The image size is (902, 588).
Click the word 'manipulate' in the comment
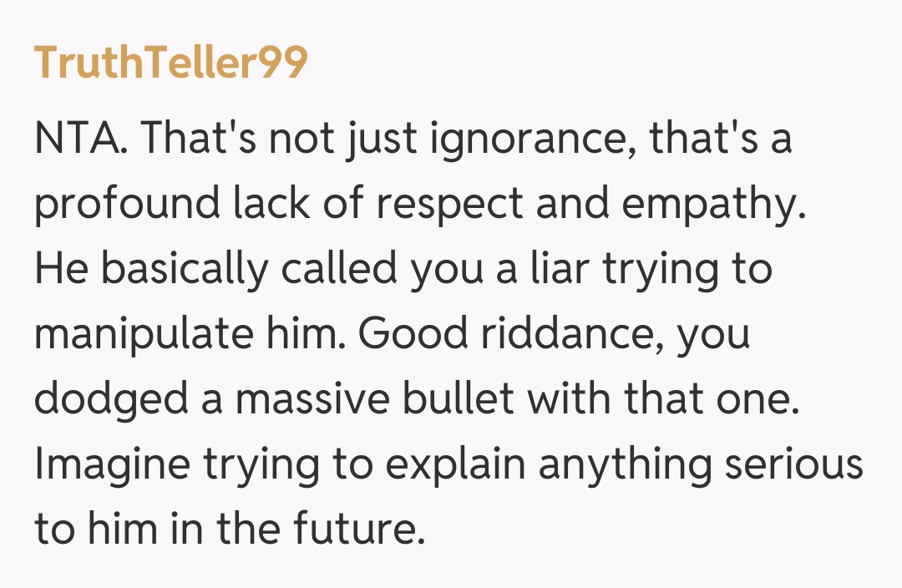coord(143,335)
